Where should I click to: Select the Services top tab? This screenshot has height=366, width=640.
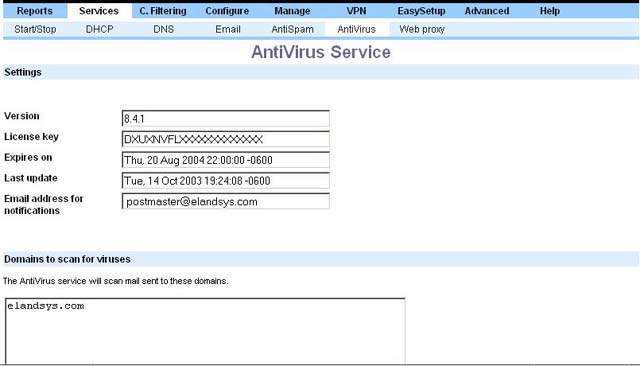pyautogui.click(x=99, y=11)
